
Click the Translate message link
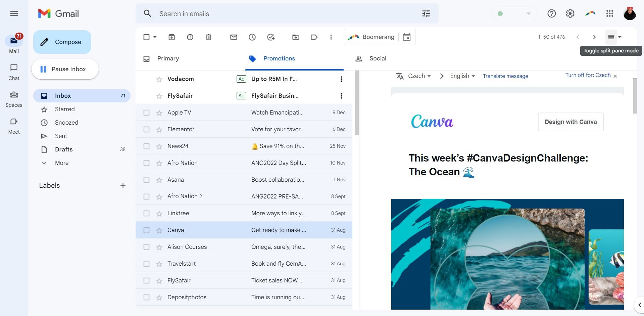[505, 76]
